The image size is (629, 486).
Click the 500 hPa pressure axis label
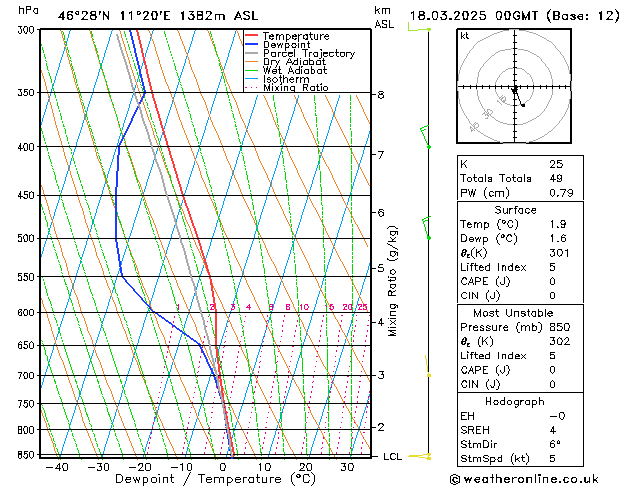point(28,239)
